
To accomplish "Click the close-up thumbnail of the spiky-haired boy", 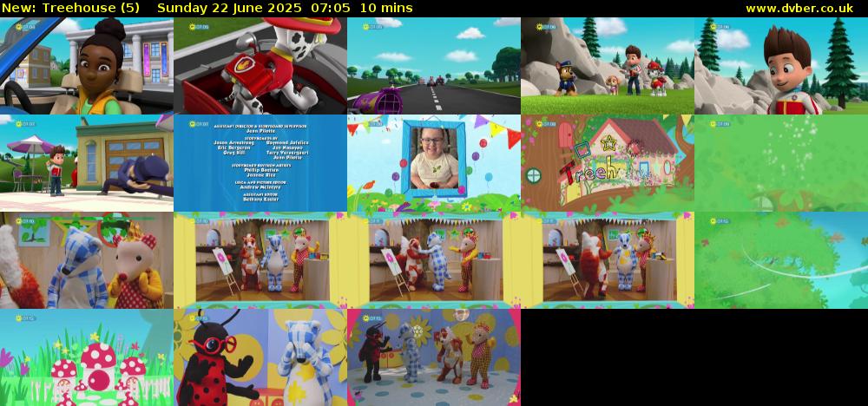I will [x=781, y=66].
